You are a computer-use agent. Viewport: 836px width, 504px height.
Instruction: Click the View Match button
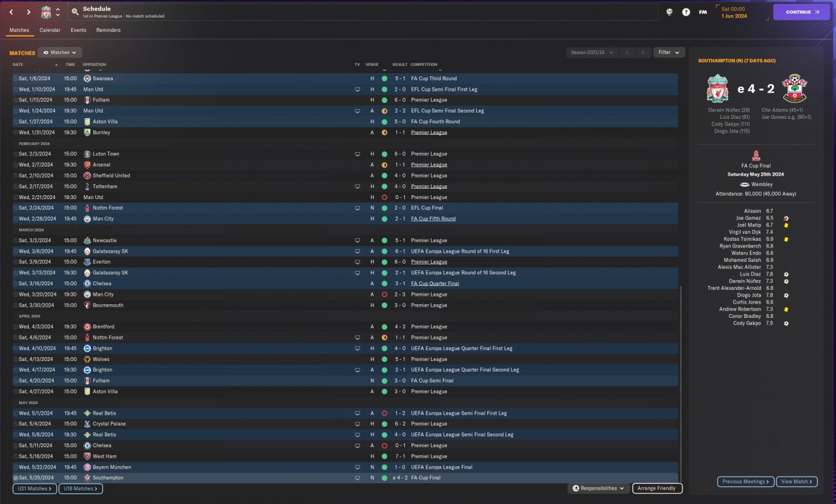(797, 482)
